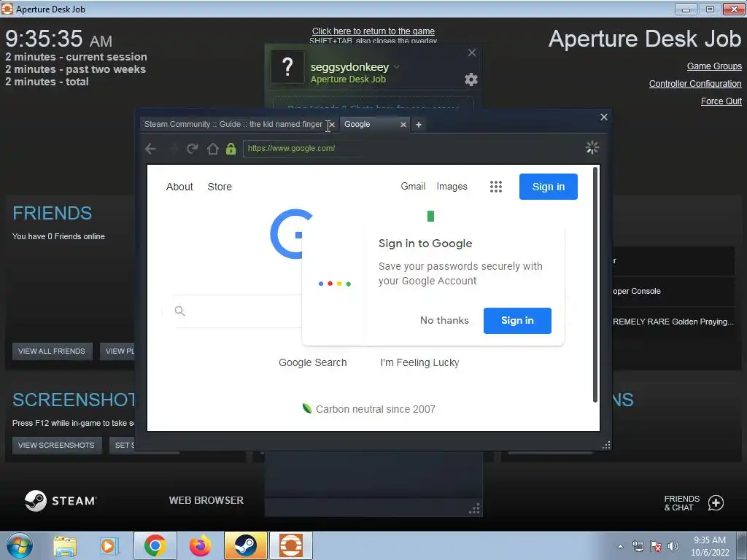Image resolution: width=747 pixels, height=560 pixels.
Task: Open File Explorer from the taskbar
Action: click(x=65, y=545)
